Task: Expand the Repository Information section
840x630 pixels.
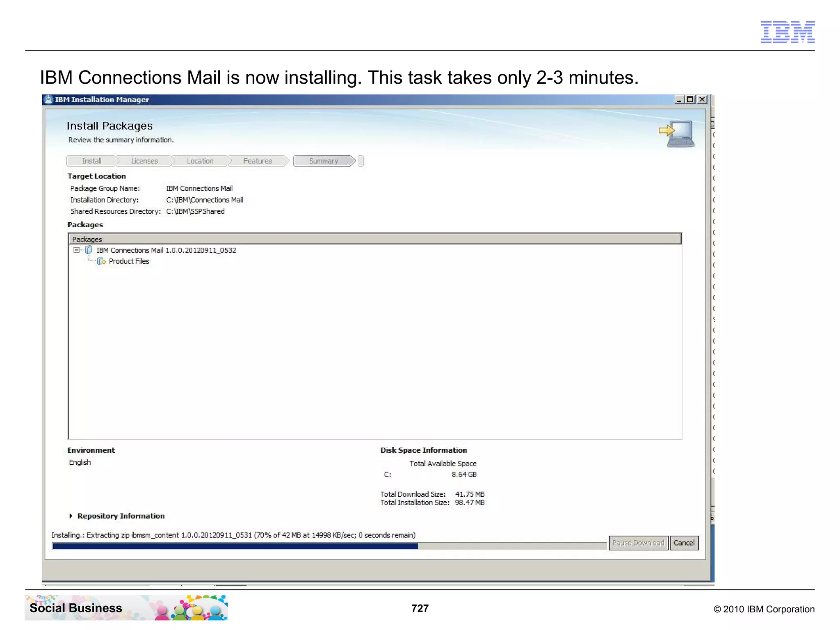Action: point(71,516)
